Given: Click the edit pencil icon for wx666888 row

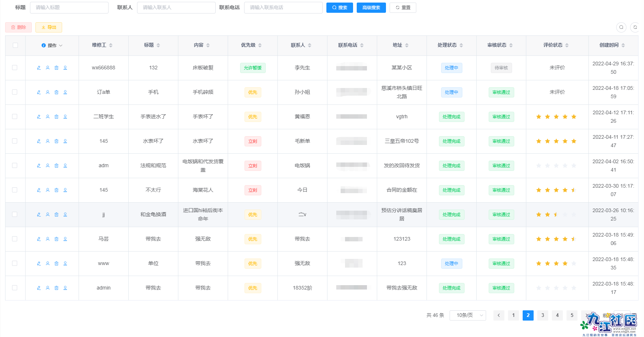Looking at the screenshot, I should click(39, 68).
